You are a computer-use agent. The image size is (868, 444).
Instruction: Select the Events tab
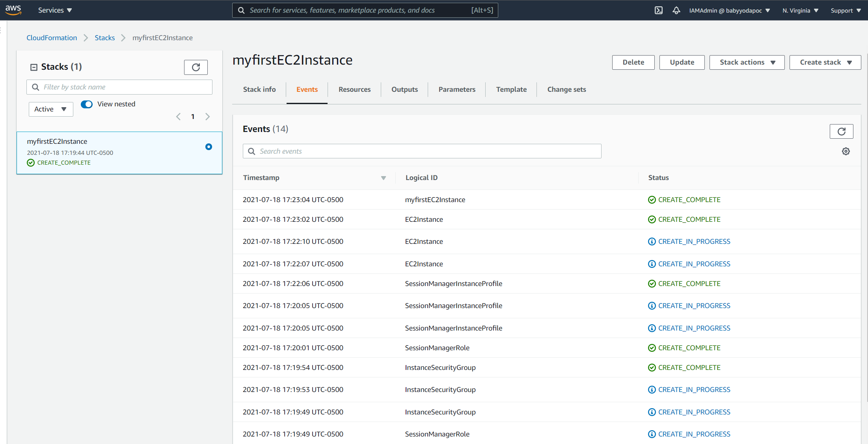point(307,89)
